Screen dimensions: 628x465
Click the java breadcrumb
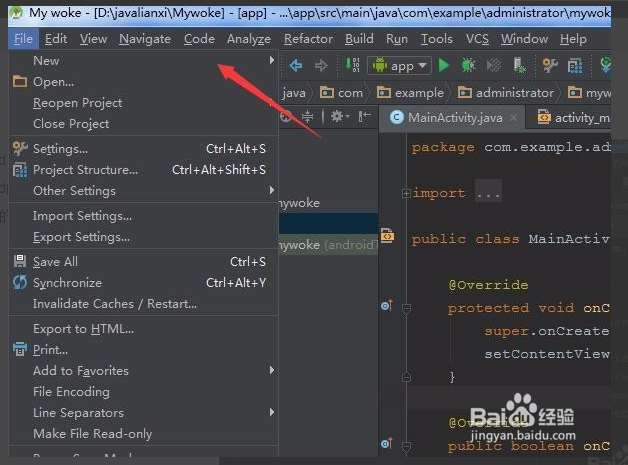coord(294,93)
